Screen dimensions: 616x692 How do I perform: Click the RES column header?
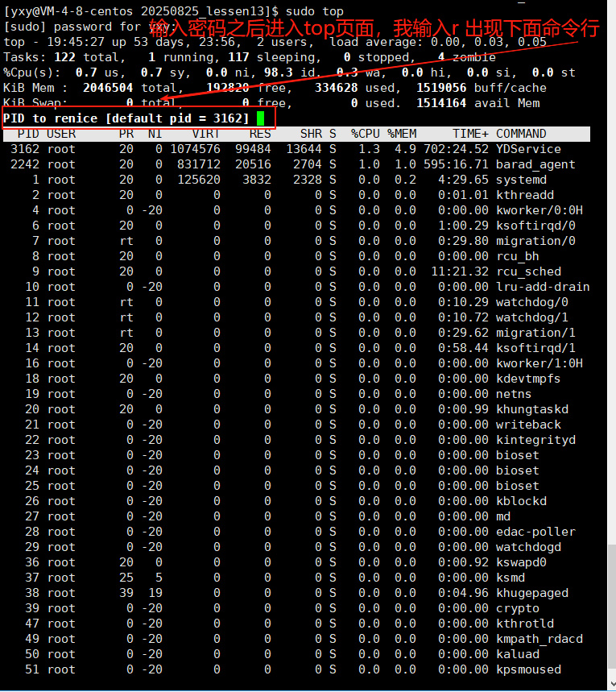[260, 134]
